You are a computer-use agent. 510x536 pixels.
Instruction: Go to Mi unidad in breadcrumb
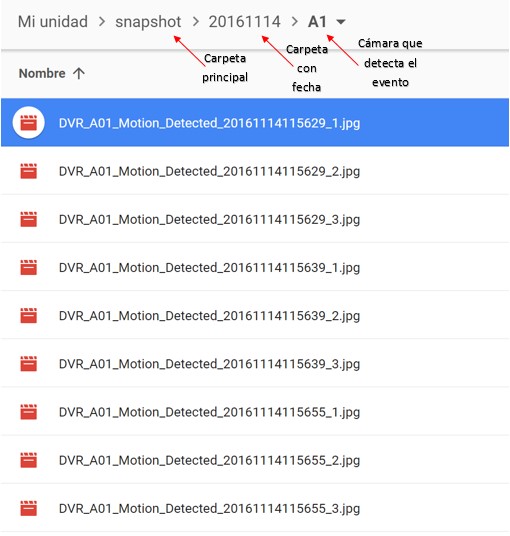coord(53,22)
